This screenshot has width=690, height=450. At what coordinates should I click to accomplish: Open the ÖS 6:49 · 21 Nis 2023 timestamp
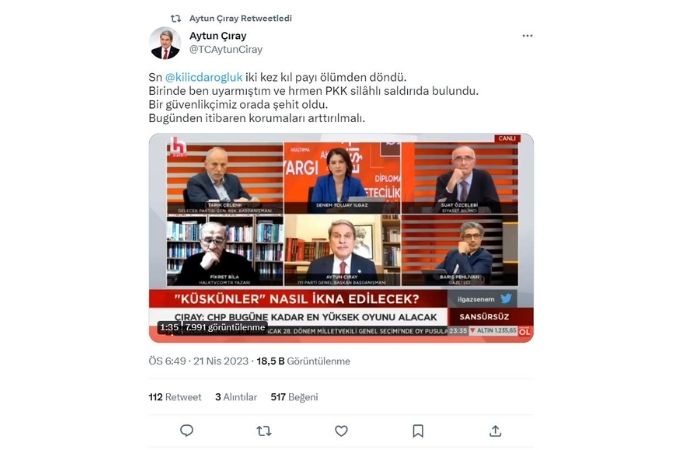point(198,361)
